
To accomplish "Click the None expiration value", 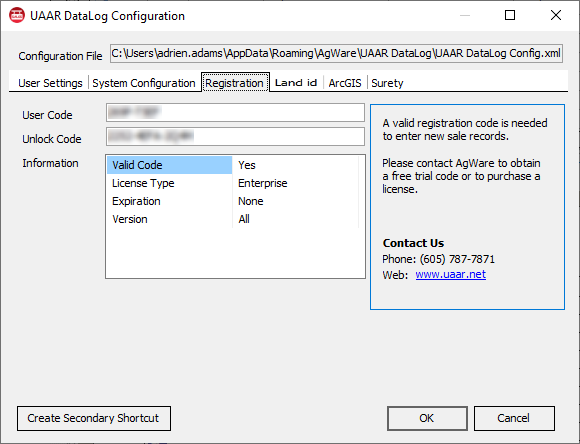I will tap(250, 201).
